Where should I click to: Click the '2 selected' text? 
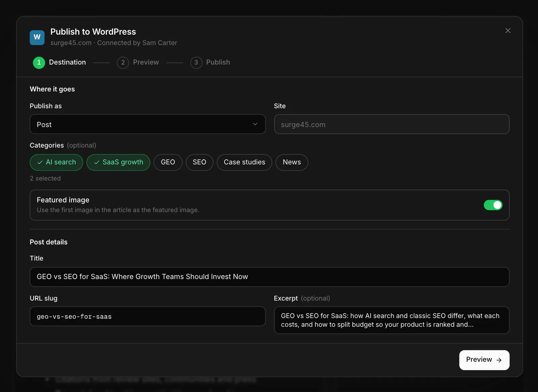(x=45, y=179)
